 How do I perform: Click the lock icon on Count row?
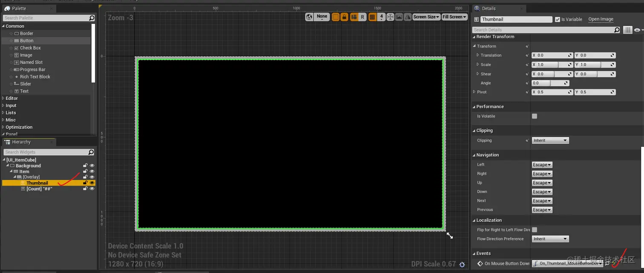click(85, 189)
